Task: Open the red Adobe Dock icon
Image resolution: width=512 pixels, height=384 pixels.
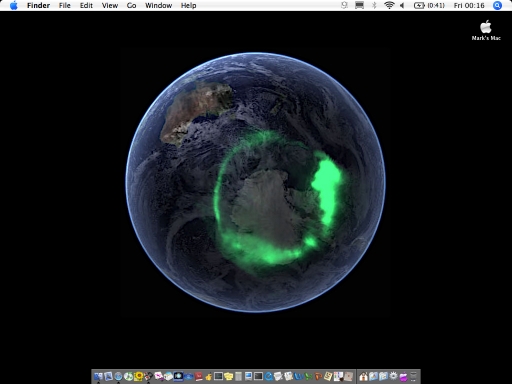Action: tap(198, 376)
